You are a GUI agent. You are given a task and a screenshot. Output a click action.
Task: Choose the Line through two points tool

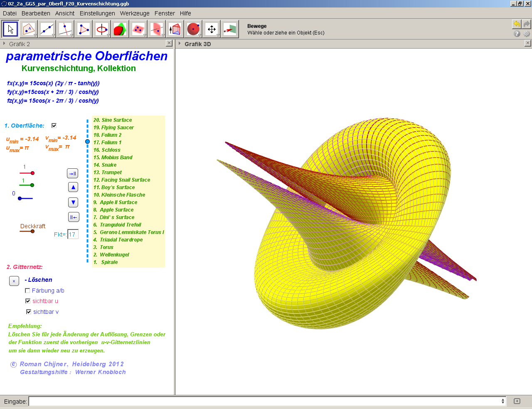47,29
